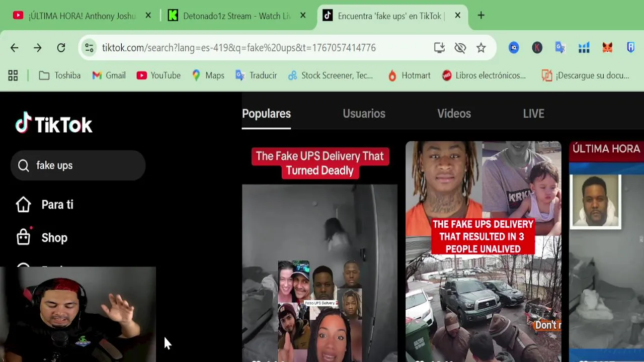This screenshot has height=362, width=644.
Task: Click the Shop bag icon
Action: tap(23, 237)
